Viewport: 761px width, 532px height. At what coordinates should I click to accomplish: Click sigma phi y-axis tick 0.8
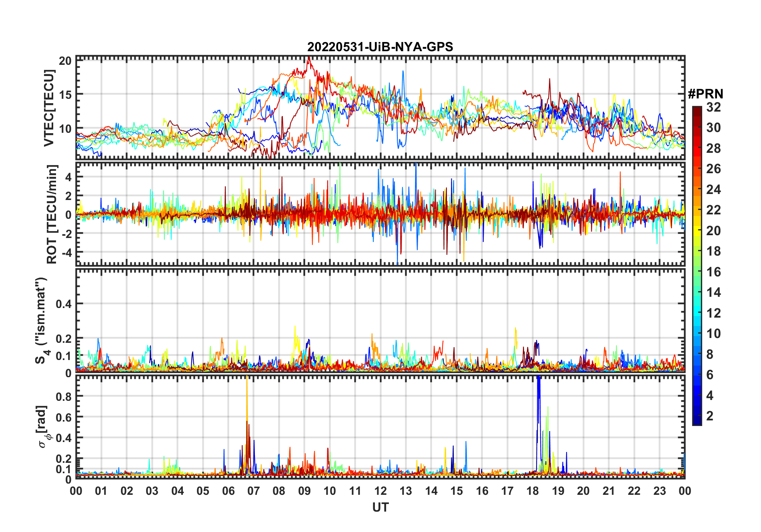(x=64, y=396)
